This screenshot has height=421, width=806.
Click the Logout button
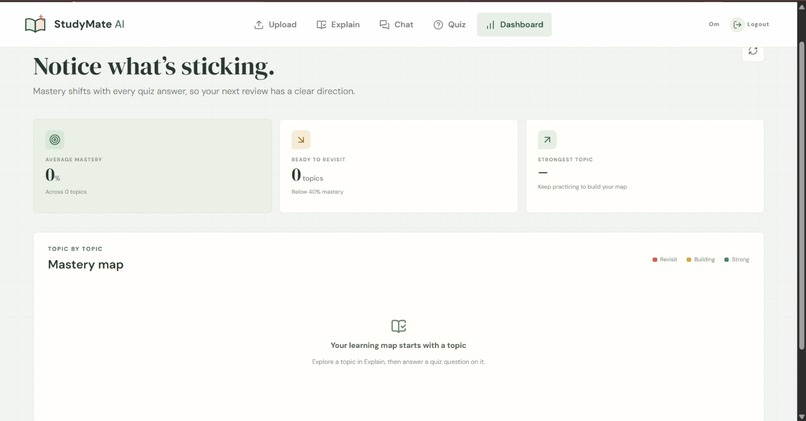[750, 24]
